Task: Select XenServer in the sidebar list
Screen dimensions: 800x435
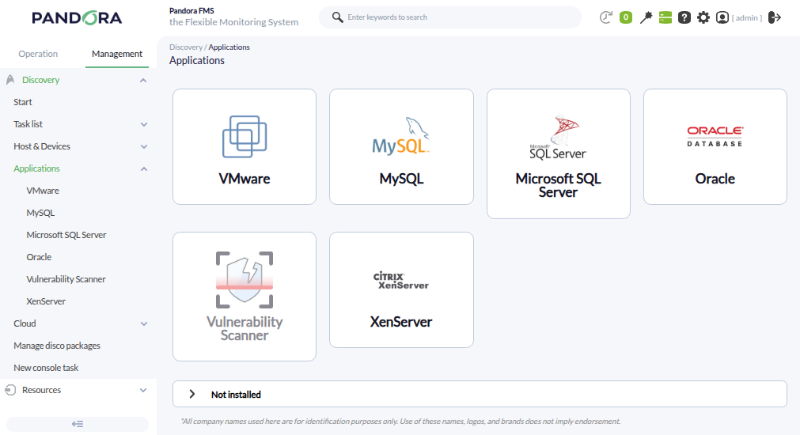Action: point(46,301)
